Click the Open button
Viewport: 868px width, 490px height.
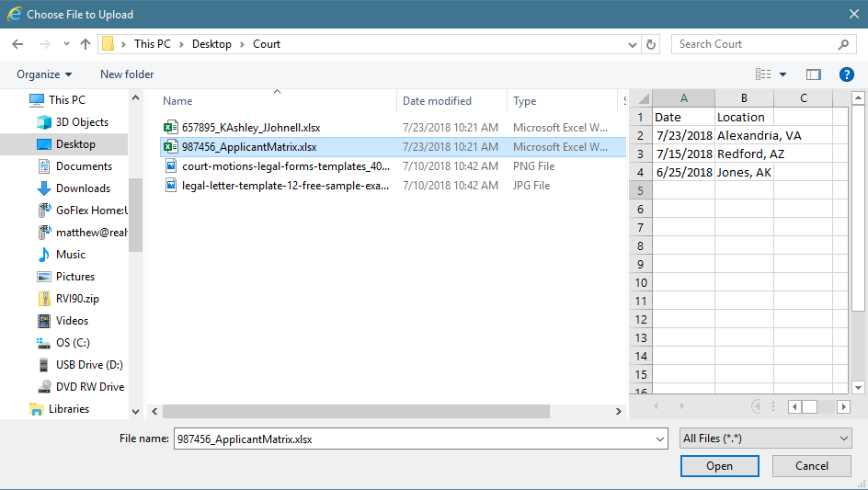[x=720, y=466]
